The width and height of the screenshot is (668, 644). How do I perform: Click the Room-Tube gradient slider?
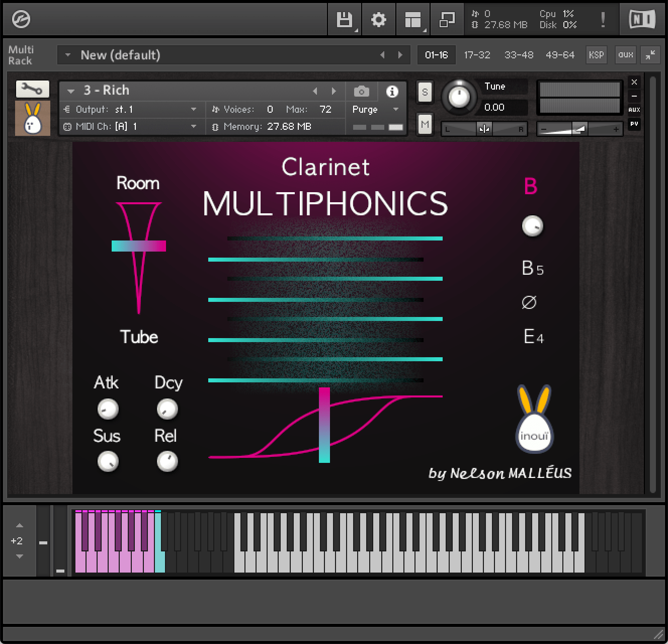click(138, 247)
